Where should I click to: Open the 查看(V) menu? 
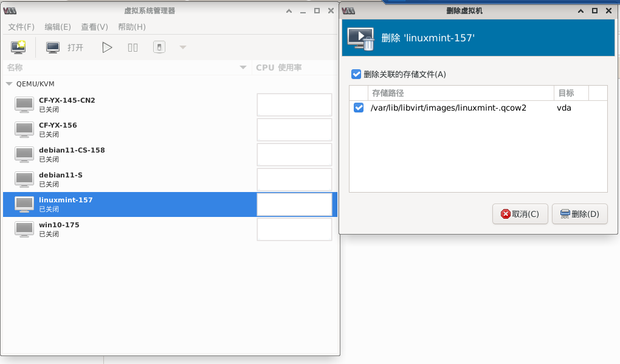94,27
